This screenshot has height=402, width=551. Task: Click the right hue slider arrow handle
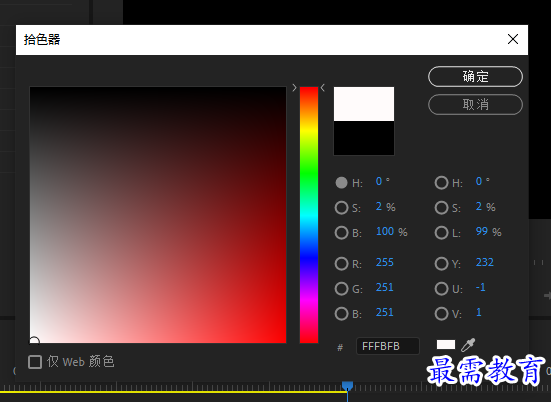click(323, 88)
